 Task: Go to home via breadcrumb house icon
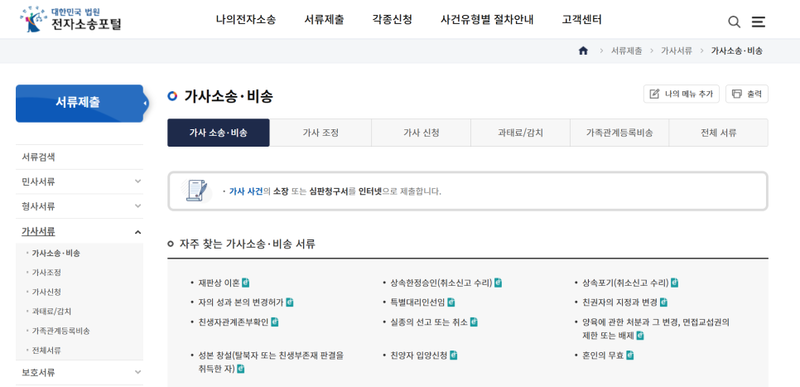click(583, 50)
